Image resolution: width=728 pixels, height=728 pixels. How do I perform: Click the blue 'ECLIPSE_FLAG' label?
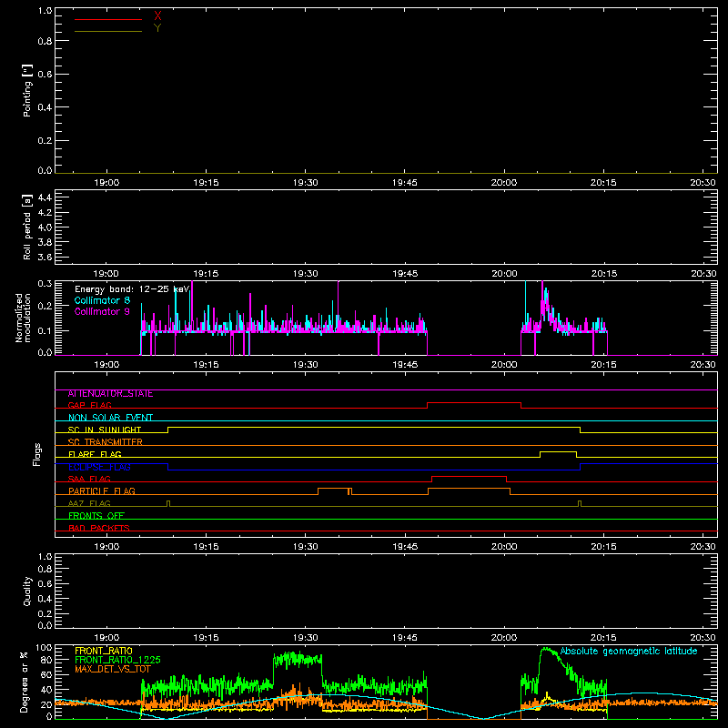[99, 467]
